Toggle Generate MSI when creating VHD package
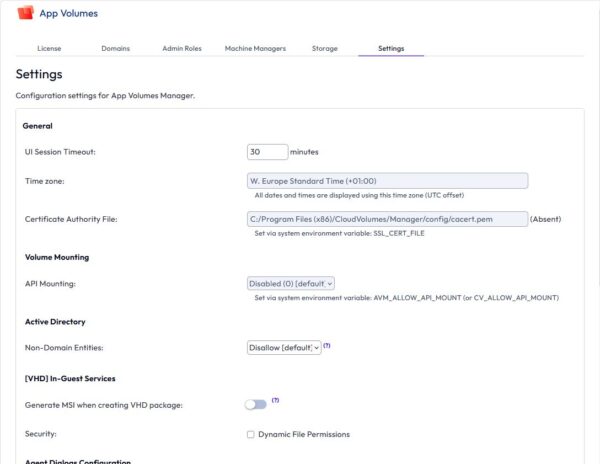Viewport: 600px width, 464px height. [256, 404]
